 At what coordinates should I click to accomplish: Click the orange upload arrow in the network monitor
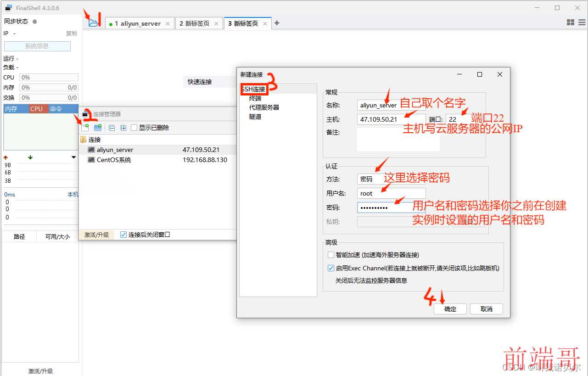click(6, 157)
